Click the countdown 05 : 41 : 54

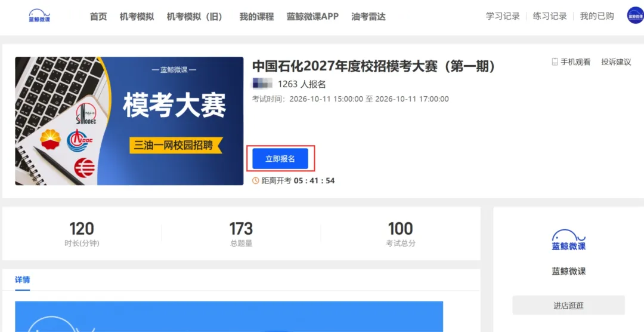click(x=314, y=180)
